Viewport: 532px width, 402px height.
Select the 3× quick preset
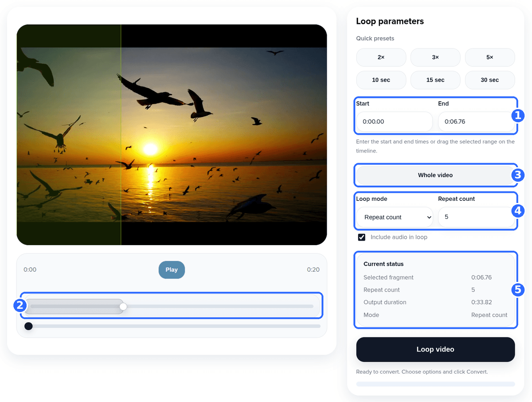pos(435,57)
